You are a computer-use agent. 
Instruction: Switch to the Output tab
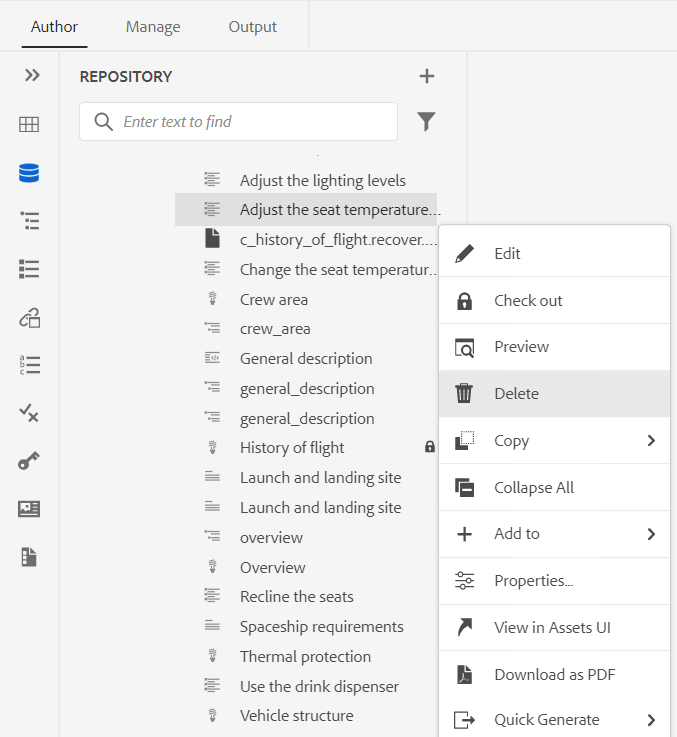[253, 27]
